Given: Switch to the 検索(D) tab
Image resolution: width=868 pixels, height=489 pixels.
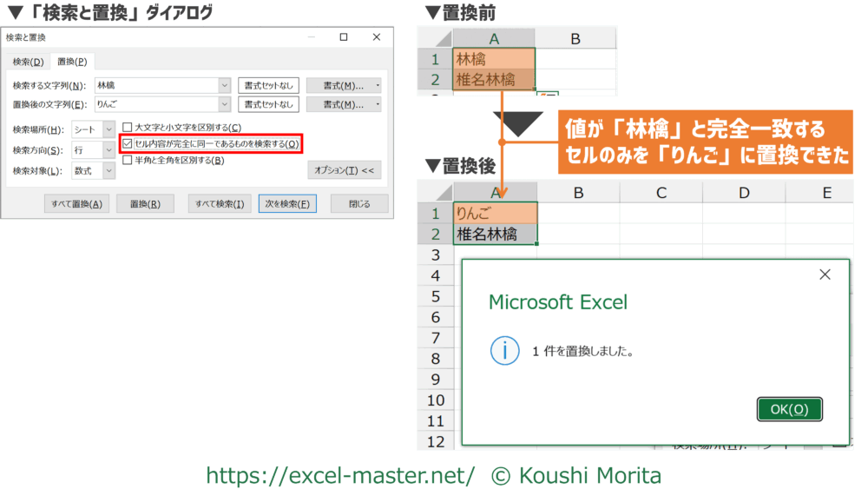Looking at the screenshot, I should [28, 62].
